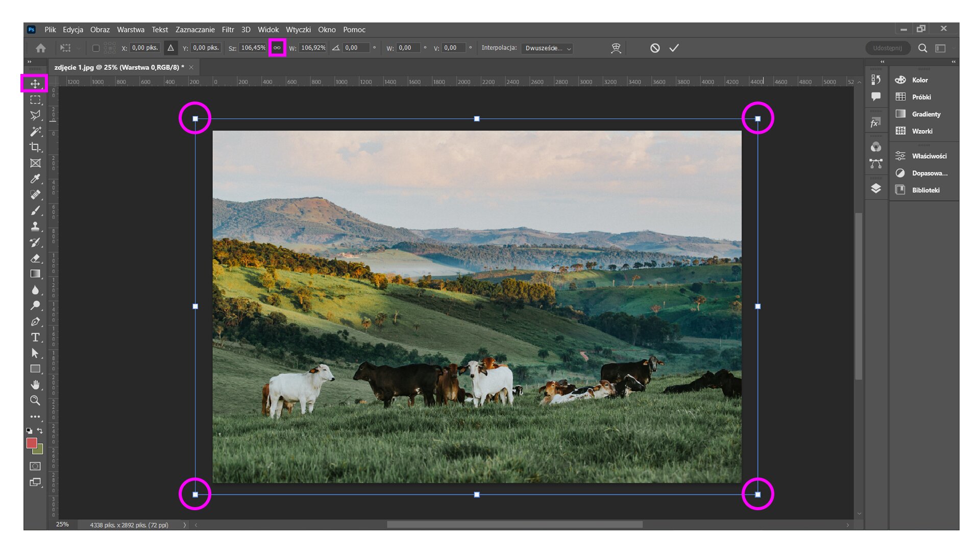Toggle the maintain aspect ratio link
The height and width of the screenshot is (551, 980).
click(x=277, y=48)
